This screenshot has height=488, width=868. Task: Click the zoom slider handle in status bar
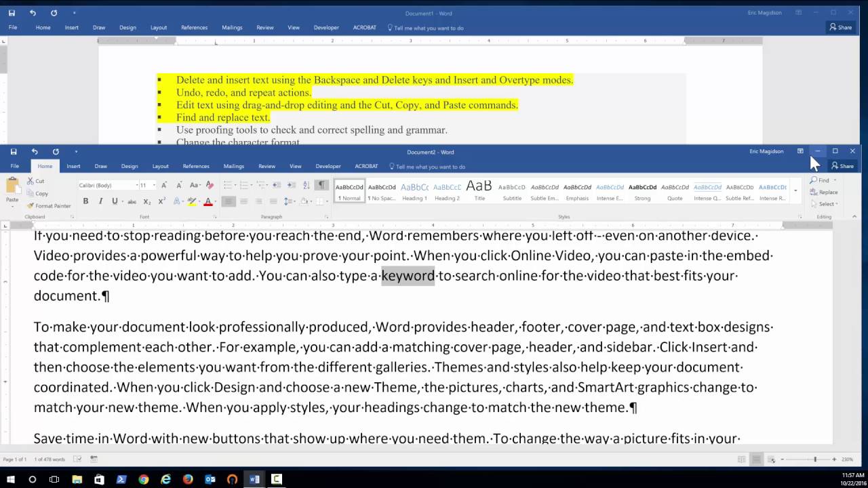coord(815,460)
